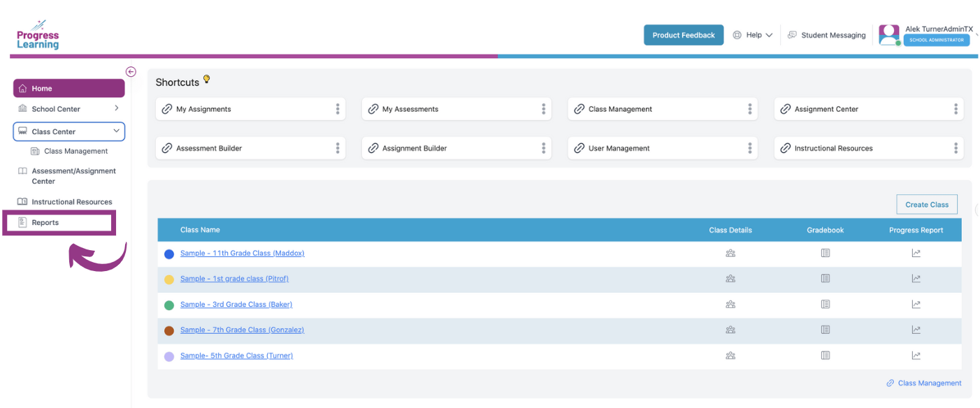The image size is (980, 408).
Task: Click the user profile avatar
Action: [889, 35]
